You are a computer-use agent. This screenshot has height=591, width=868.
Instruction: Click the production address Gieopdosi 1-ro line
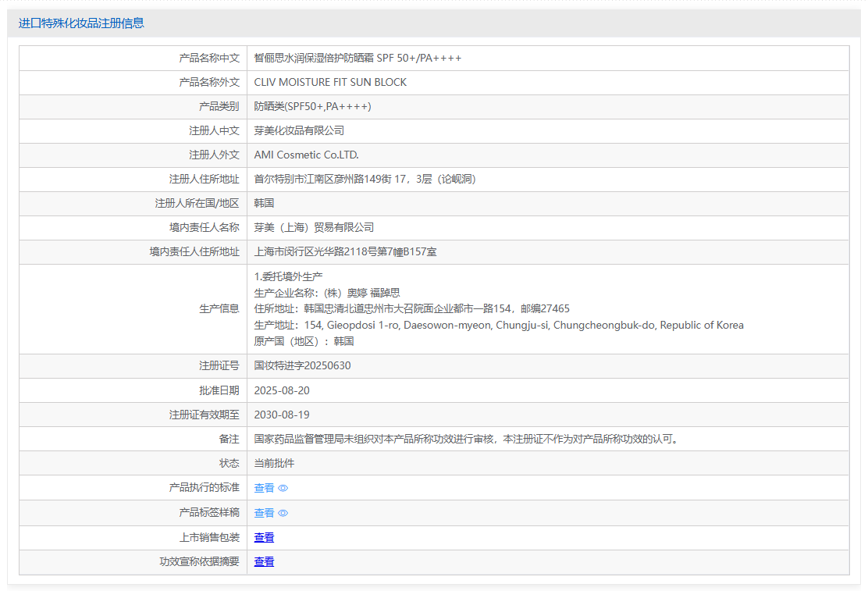click(499, 326)
